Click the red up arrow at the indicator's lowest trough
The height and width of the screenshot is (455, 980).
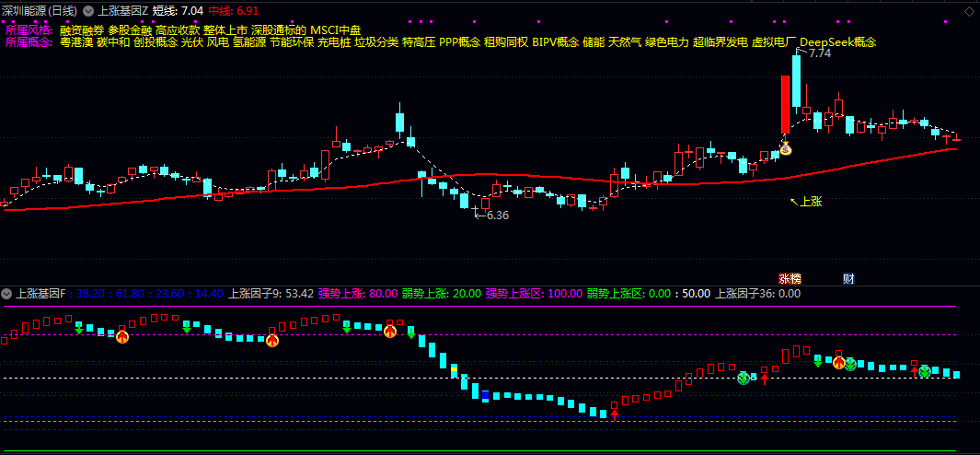point(615,415)
